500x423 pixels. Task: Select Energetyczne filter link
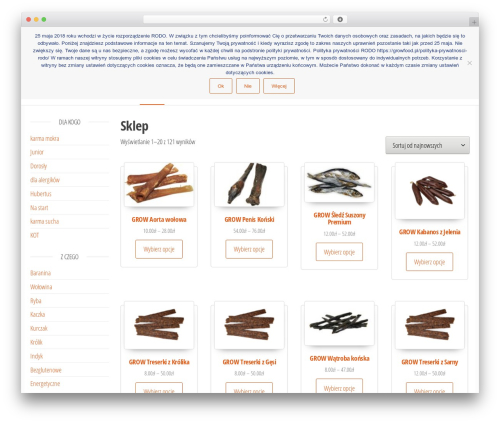coord(45,384)
